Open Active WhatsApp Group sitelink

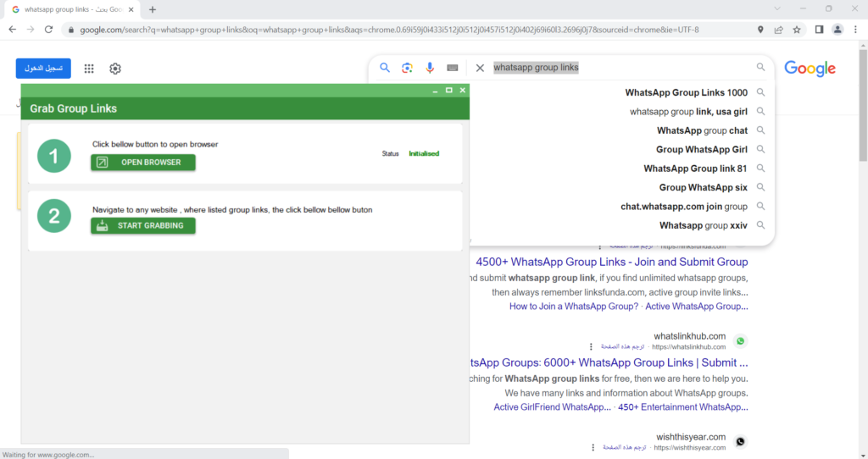point(697,307)
